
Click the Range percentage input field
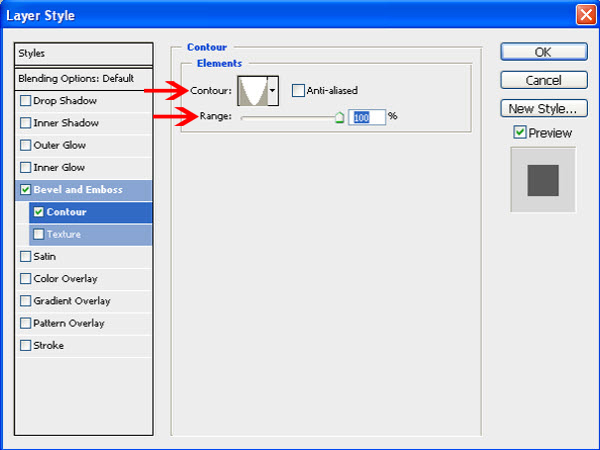coord(366,117)
